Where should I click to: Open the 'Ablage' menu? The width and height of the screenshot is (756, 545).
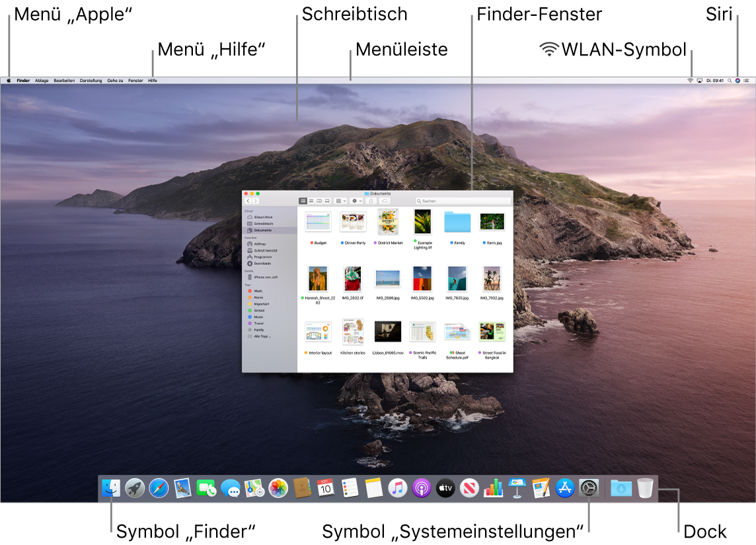(x=41, y=81)
